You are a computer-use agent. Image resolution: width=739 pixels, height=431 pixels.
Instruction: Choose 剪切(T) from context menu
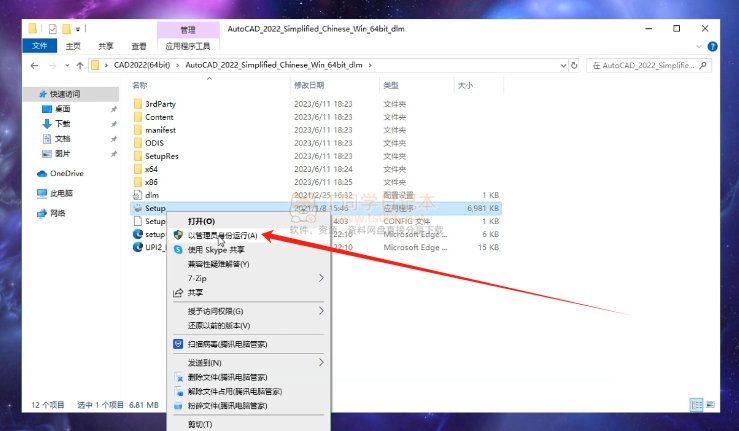click(200, 424)
